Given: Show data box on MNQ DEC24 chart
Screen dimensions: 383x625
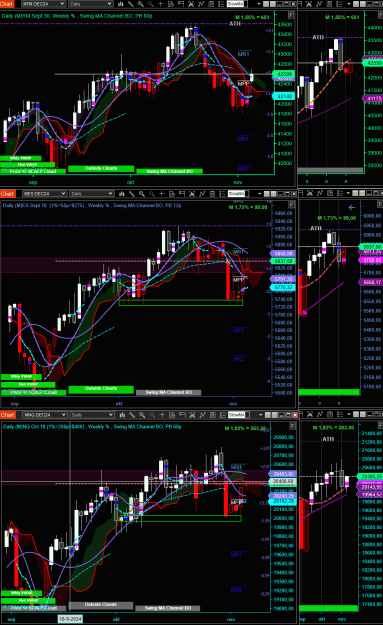Looking at the screenshot, I should point(172,415).
